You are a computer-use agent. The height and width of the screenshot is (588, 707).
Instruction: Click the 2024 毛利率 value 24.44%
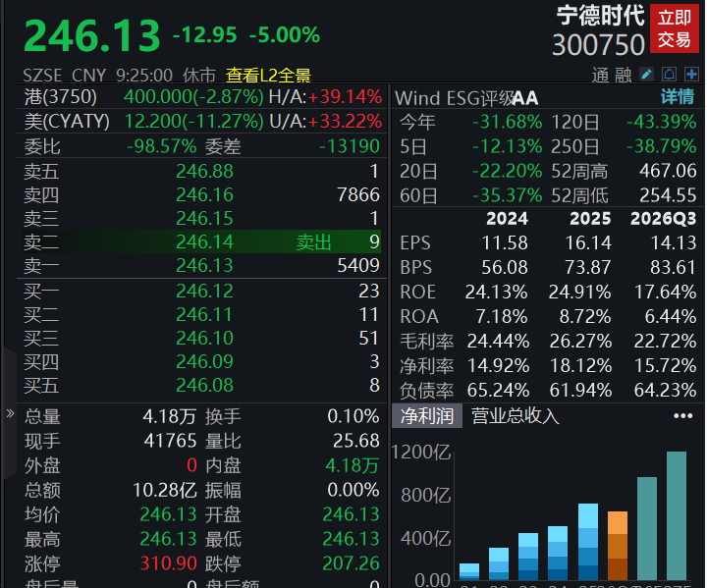pos(498,342)
